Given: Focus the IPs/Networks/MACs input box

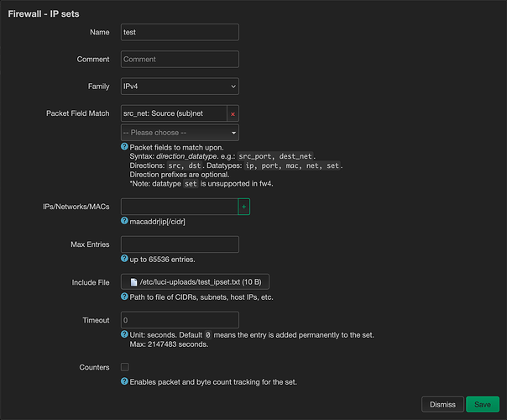Looking at the screenshot, I should tap(179, 206).
